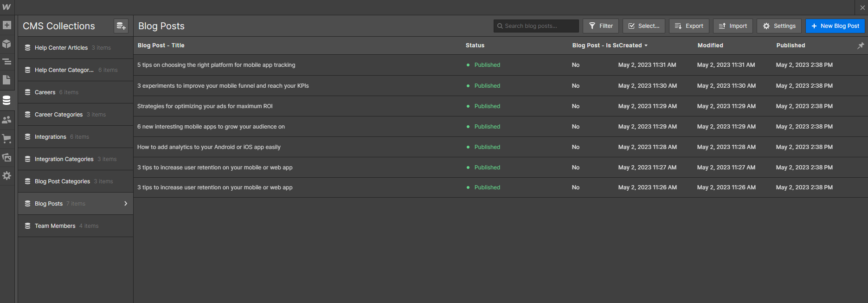Open the Team Members collection
The width and height of the screenshot is (868, 303).
coord(55,226)
